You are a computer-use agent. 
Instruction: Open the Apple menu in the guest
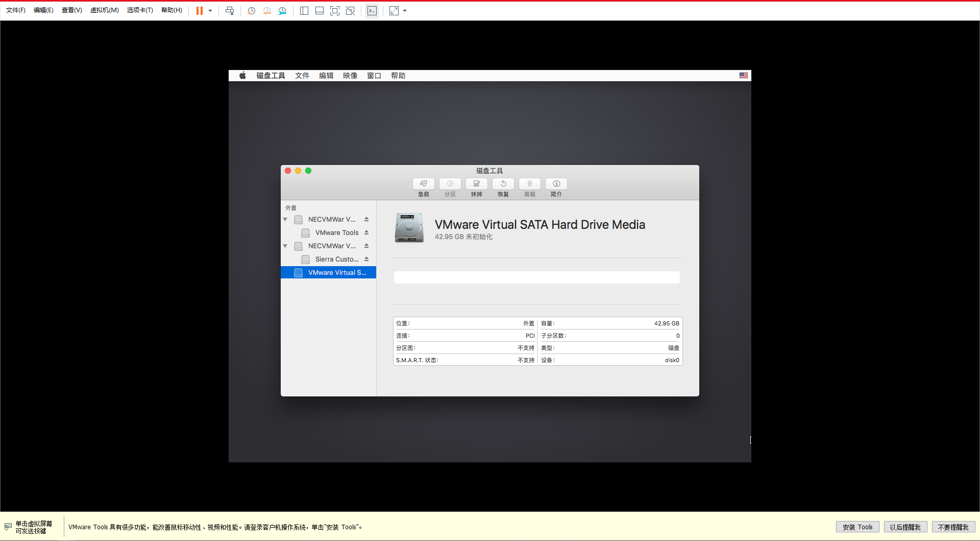(243, 76)
